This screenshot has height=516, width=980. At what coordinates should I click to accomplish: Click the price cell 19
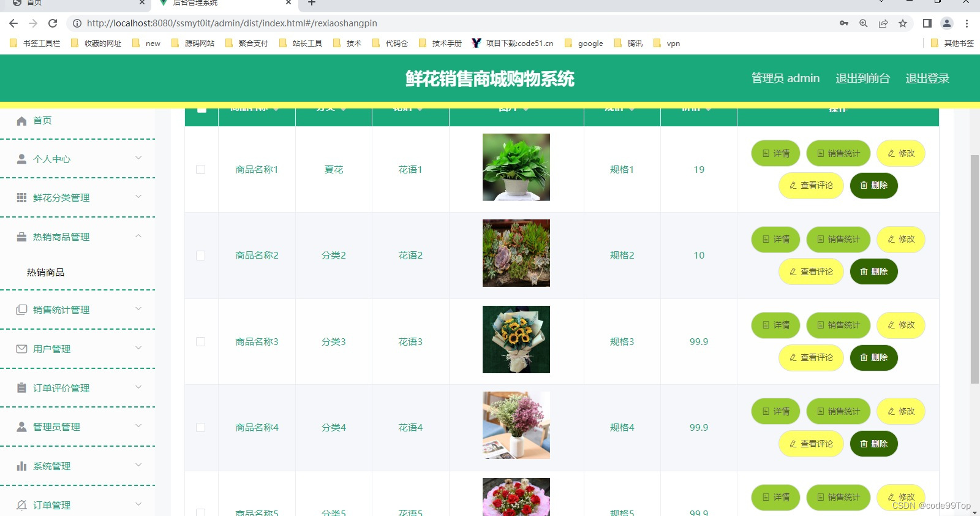pyautogui.click(x=699, y=170)
